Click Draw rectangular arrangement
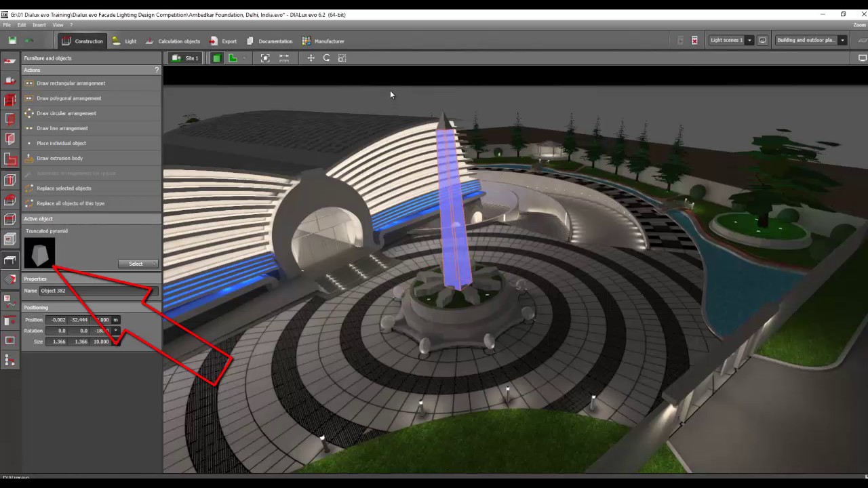 [92, 83]
